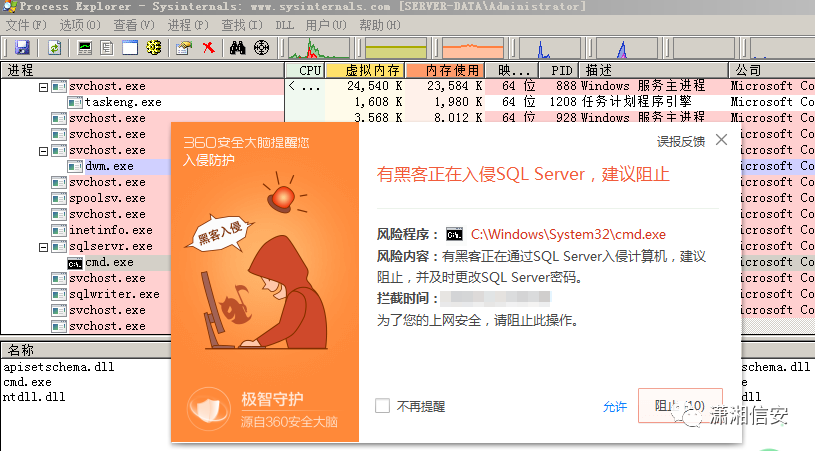Toggle the process tree view icon

(x=107, y=48)
